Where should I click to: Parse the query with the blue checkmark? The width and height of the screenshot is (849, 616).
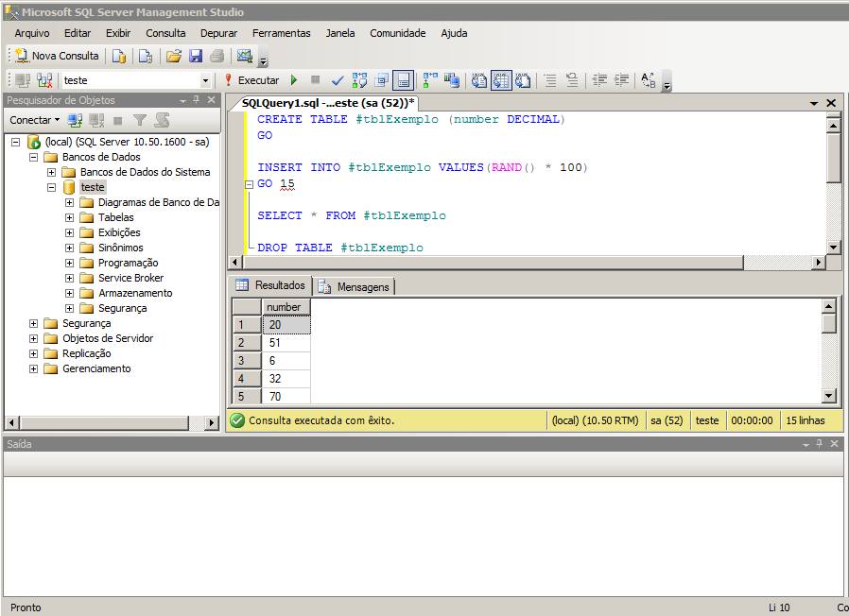(338, 80)
